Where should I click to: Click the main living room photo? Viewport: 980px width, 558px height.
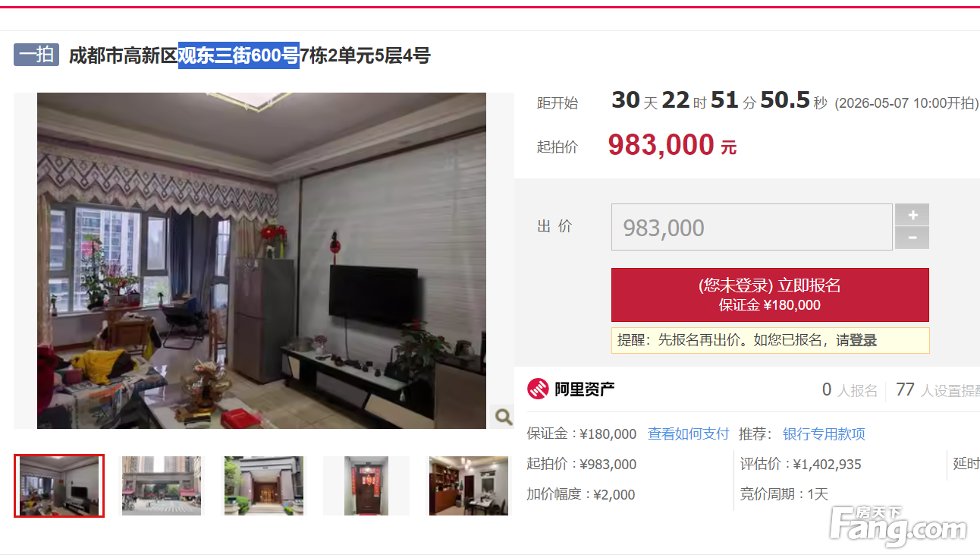click(262, 260)
